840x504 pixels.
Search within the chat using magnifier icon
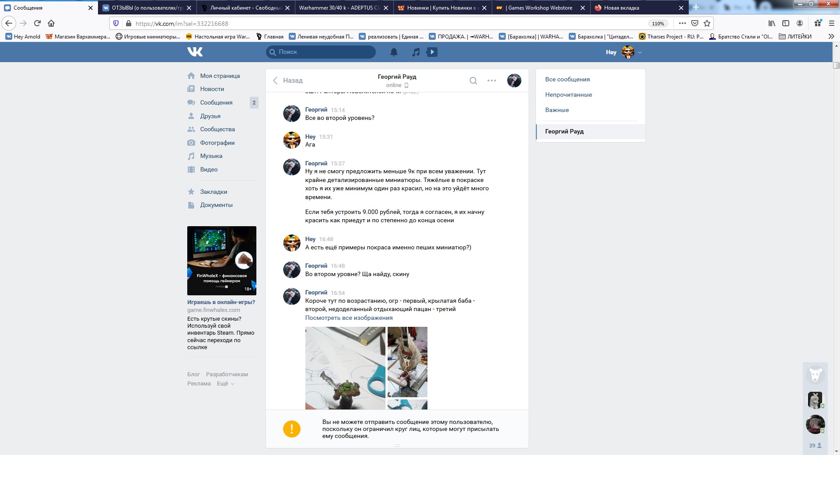[x=473, y=80]
